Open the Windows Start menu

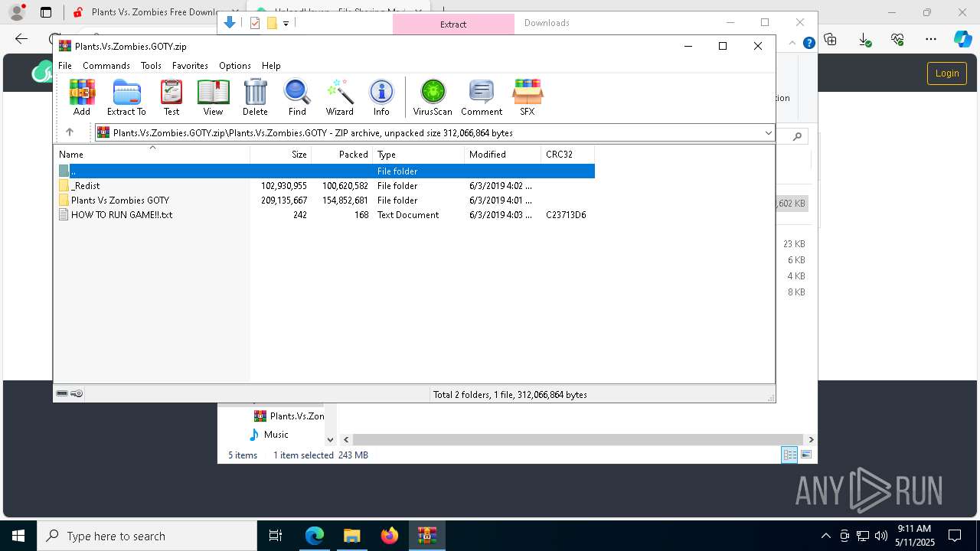18,536
